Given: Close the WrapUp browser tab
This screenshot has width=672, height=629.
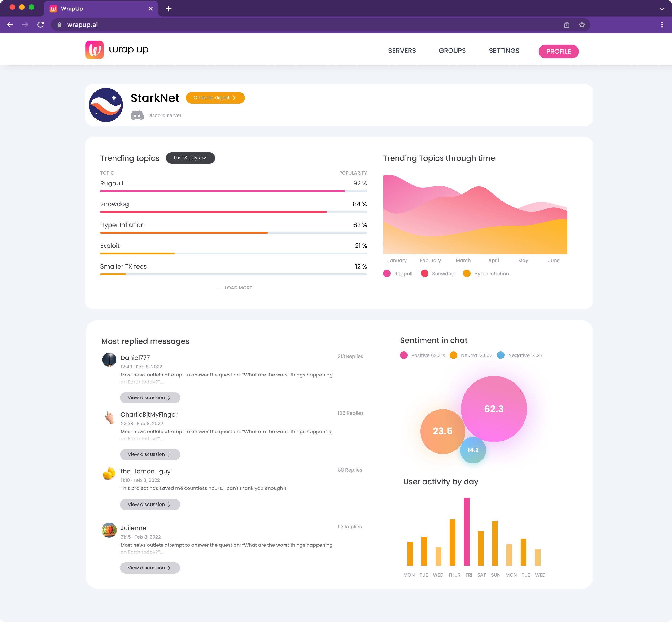Looking at the screenshot, I should [x=150, y=9].
